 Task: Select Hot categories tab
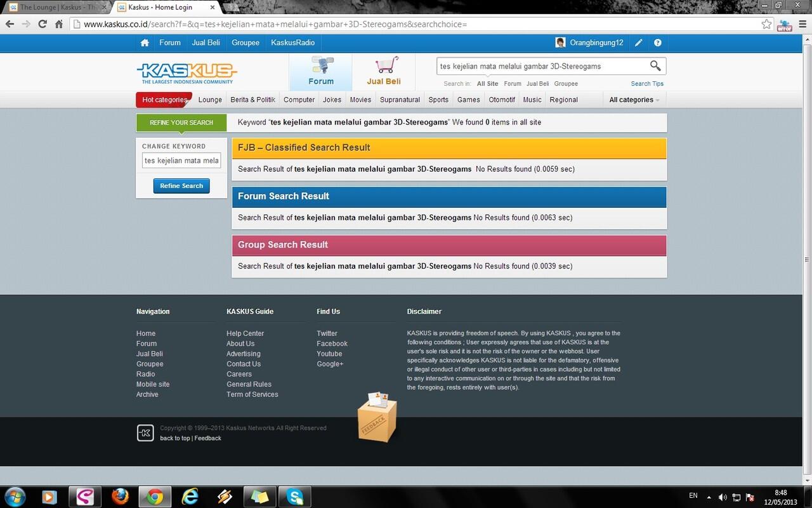tap(164, 100)
